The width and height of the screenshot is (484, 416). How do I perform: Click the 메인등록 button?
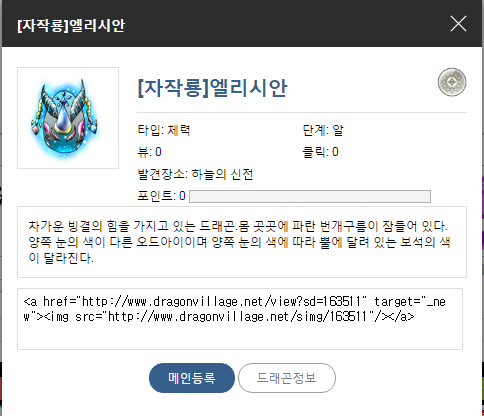(x=192, y=378)
